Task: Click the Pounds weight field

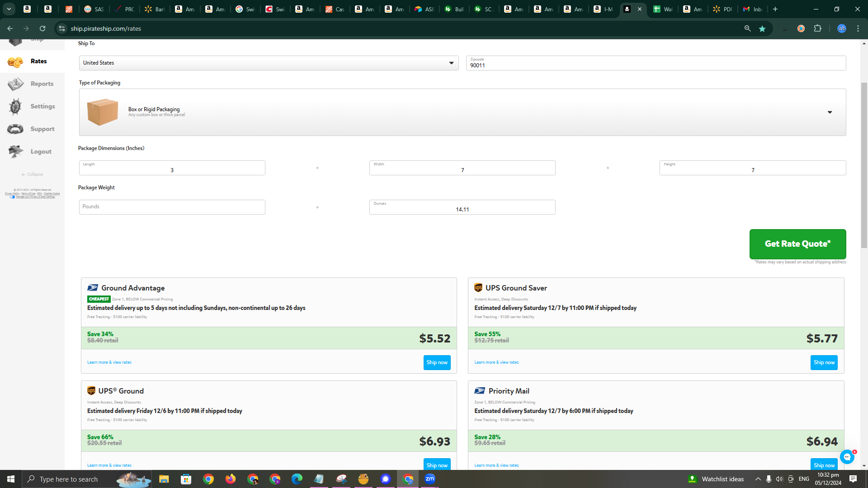Action: 172,207
